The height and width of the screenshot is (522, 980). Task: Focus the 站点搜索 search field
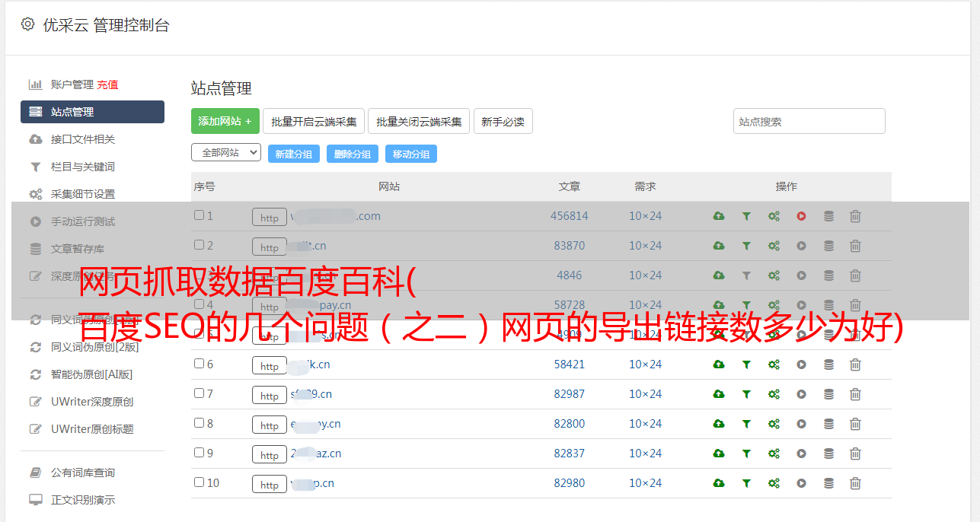click(809, 121)
